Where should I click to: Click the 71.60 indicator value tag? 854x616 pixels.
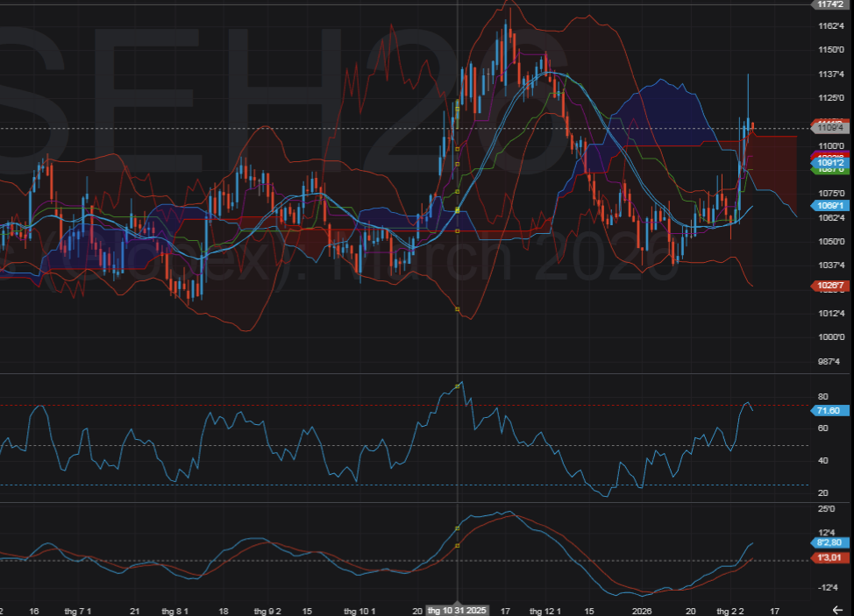pyautogui.click(x=829, y=410)
